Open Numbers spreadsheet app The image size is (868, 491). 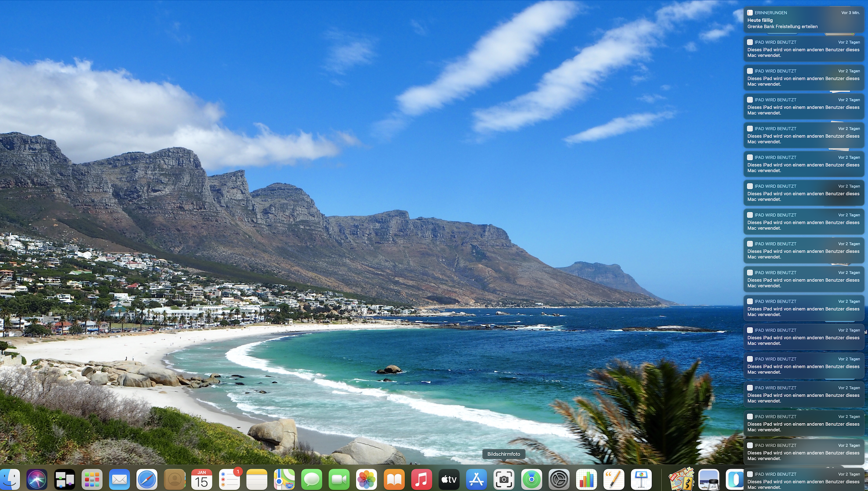[x=586, y=479]
